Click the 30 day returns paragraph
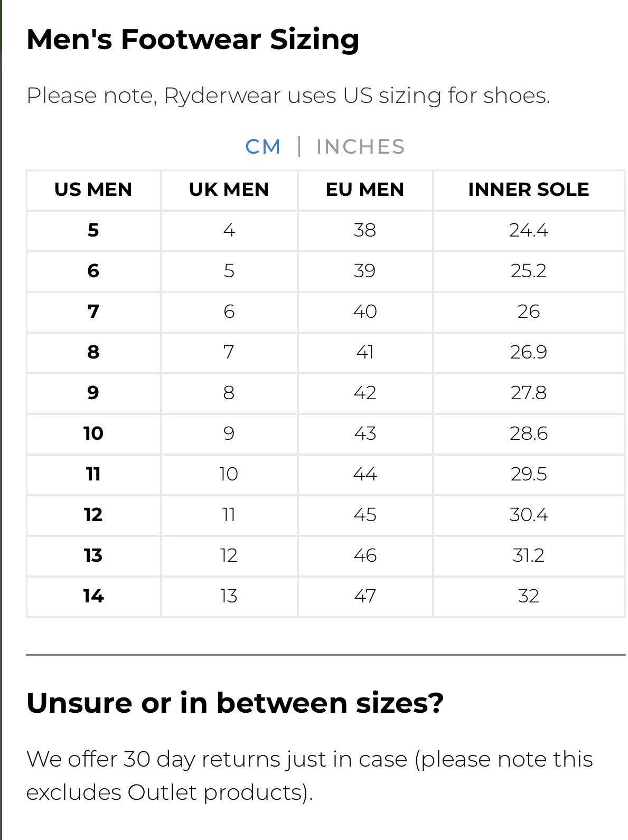This screenshot has width=628, height=840. point(309,776)
